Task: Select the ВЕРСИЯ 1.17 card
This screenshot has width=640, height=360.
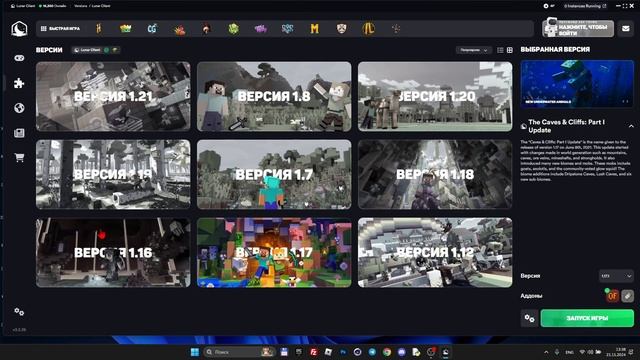Action: point(274,253)
